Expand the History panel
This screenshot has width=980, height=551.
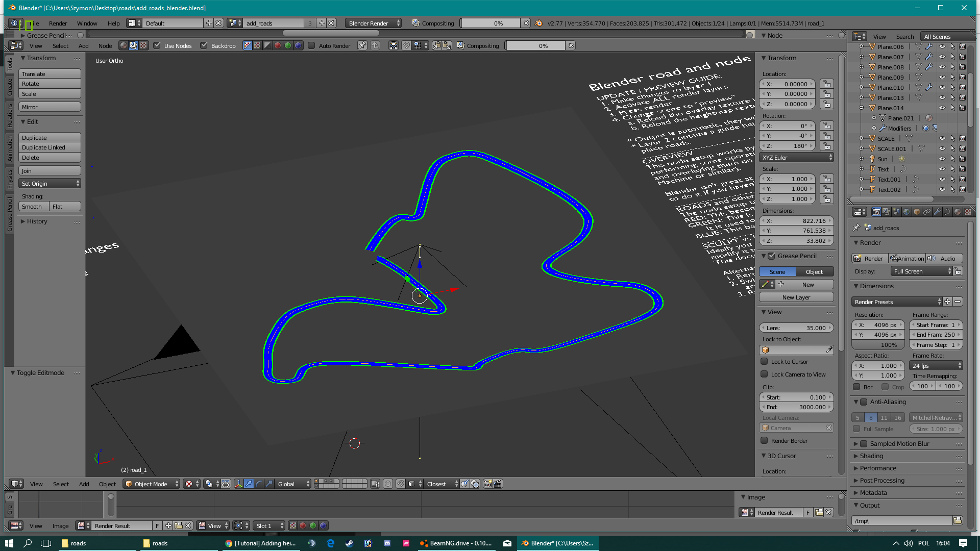point(37,221)
